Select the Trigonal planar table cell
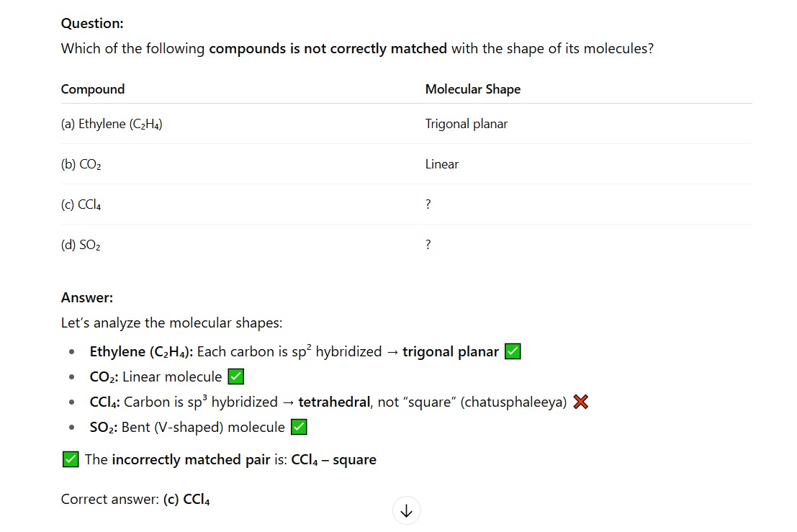Image resolution: width=797 pixels, height=532 pixels. click(467, 124)
